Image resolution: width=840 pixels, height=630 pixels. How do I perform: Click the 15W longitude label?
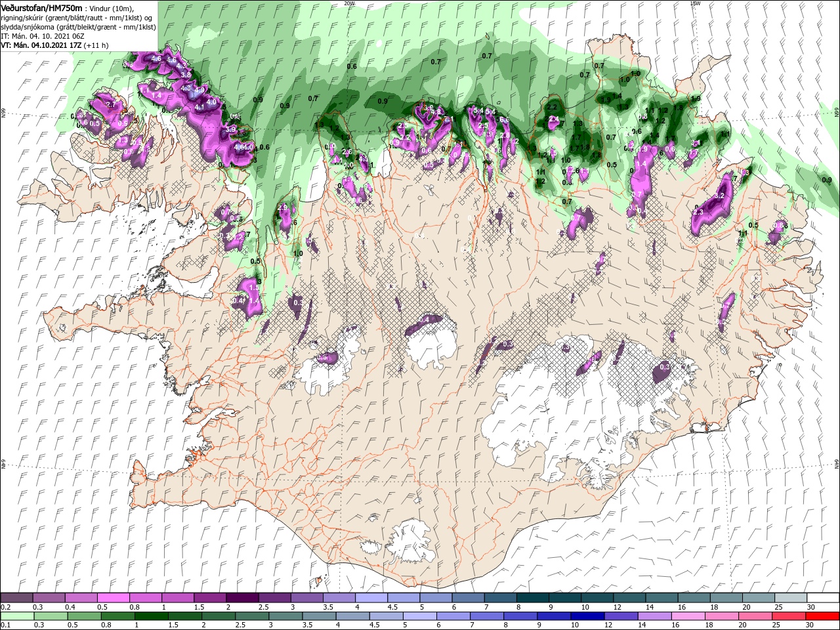point(695,3)
